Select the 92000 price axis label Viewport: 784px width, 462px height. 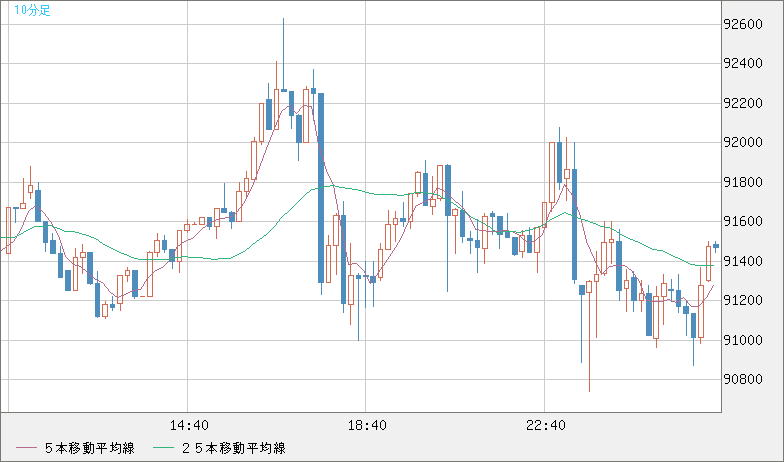tap(742, 142)
